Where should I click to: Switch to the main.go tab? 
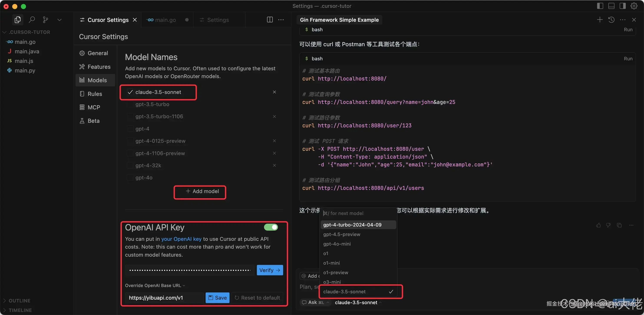pos(165,20)
